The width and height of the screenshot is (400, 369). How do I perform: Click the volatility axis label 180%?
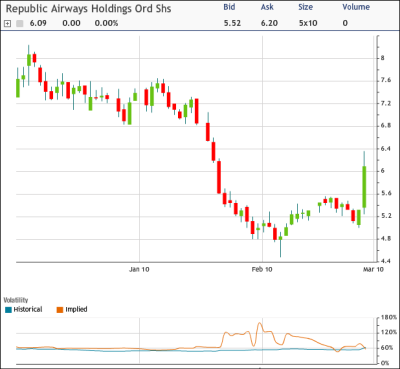389,318
